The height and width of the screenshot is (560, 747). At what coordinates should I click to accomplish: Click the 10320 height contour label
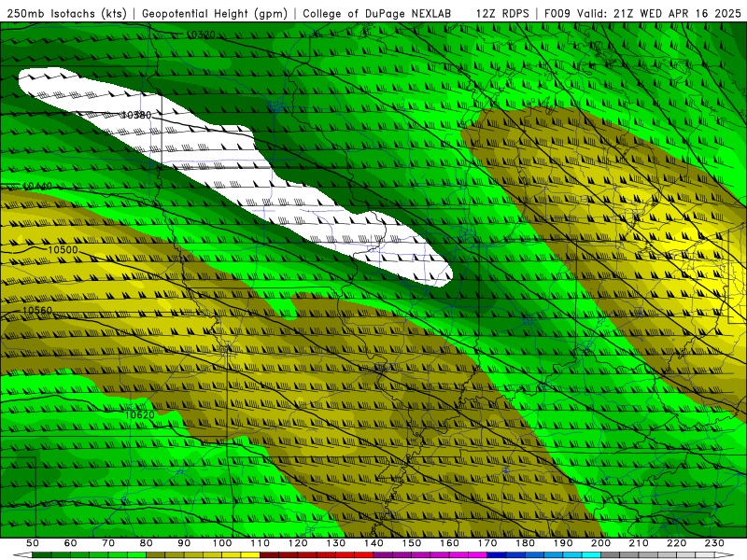[x=201, y=35]
